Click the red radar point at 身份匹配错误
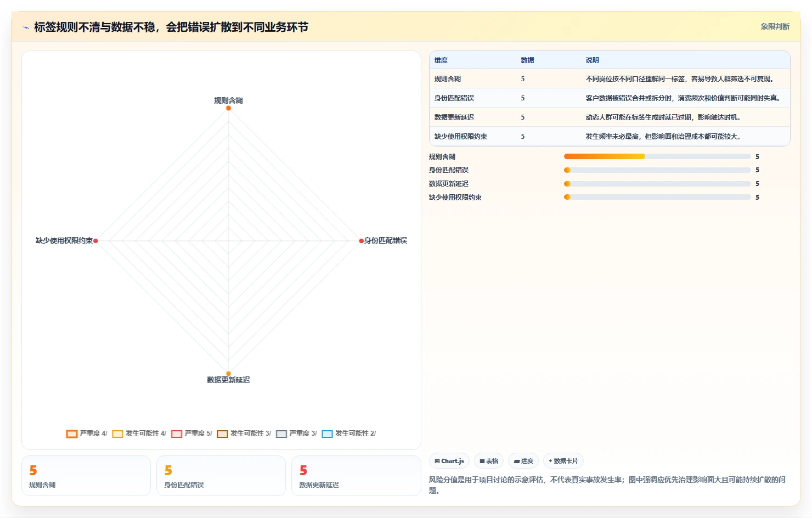812x518 pixels. [361, 241]
